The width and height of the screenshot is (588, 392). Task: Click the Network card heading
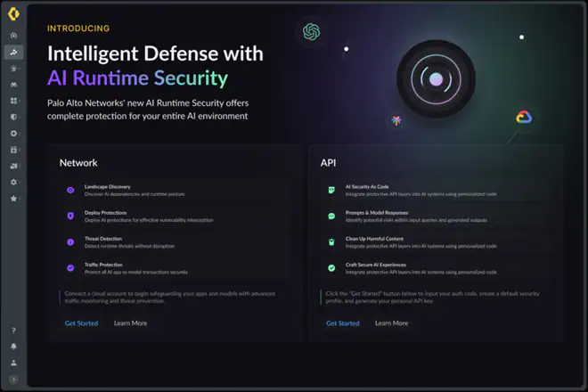coord(78,163)
